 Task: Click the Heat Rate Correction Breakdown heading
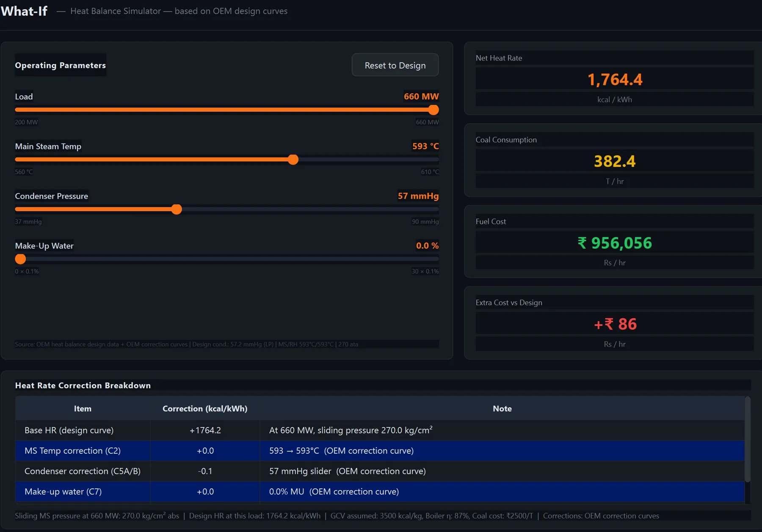tap(83, 385)
